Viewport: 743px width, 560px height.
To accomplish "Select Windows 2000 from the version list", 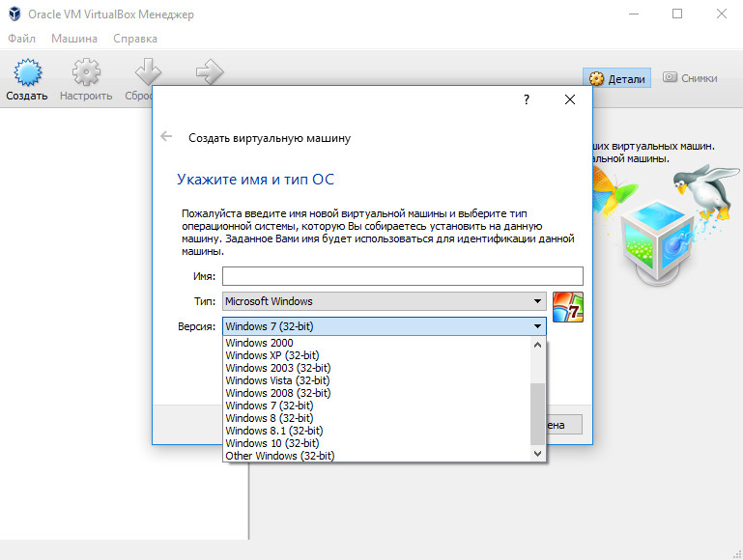I will tap(377, 343).
